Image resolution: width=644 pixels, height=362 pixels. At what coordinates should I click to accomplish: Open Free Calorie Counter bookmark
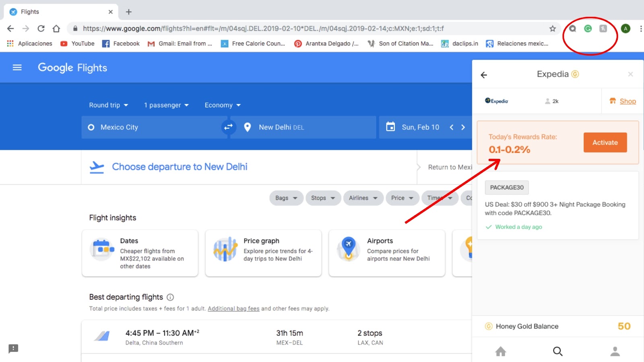click(253, 43)
